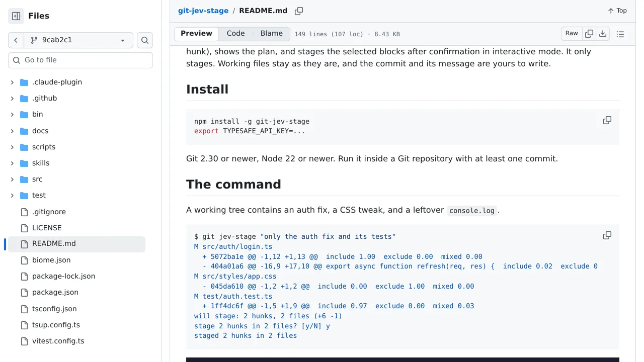Expand the test folder chevron
644x362 pixels.
[12, 196]
